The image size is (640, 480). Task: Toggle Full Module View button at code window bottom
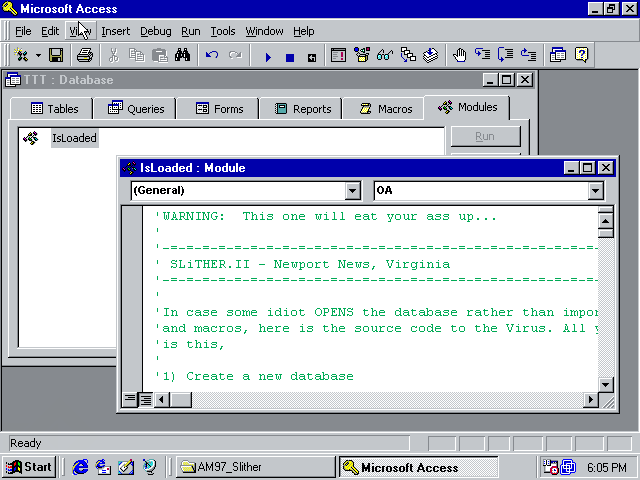point(146,400)
